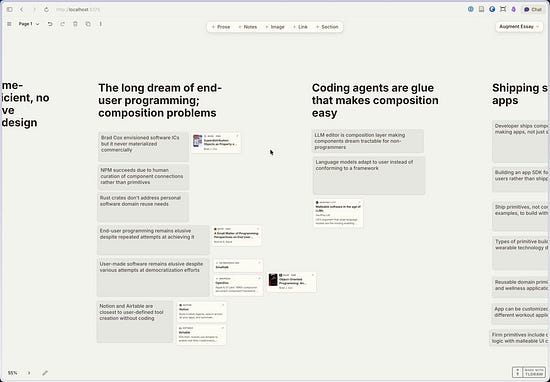Add a Section block

[327, 27]
